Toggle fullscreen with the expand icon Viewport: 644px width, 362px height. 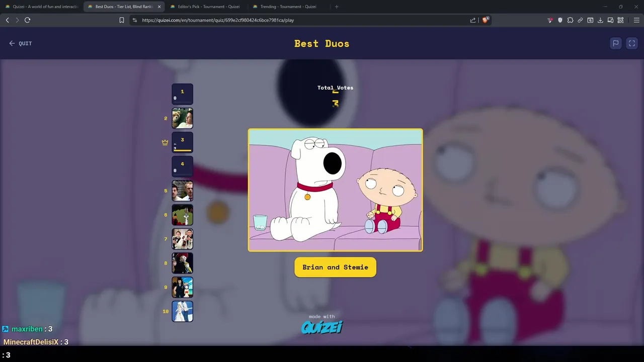(632, 43)
